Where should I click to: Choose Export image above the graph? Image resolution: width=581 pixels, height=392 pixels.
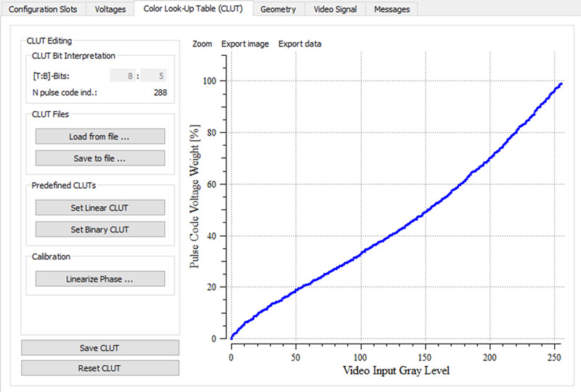coord(245,44)
